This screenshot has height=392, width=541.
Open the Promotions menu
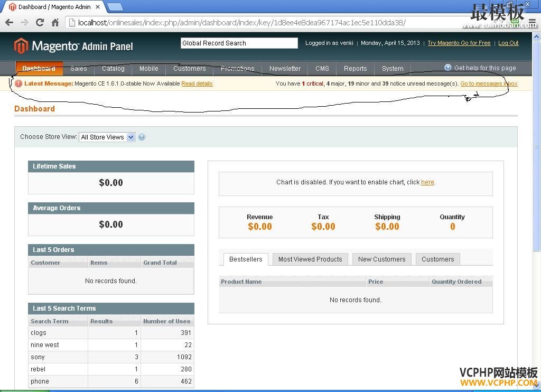coord(237,68)
